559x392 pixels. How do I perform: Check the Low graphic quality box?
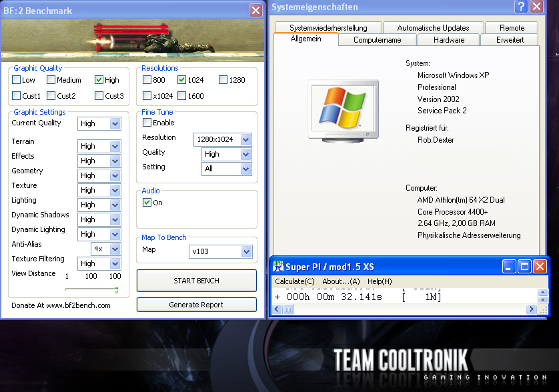(x=17, y=80)
